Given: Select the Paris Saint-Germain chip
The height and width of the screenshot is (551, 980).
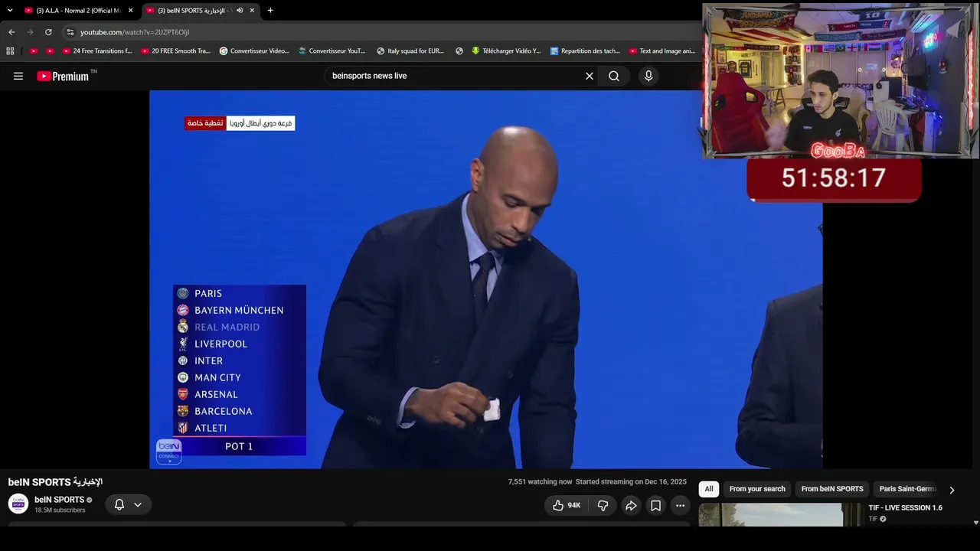Looking at the screenshot, I should [x=907, y=489].
